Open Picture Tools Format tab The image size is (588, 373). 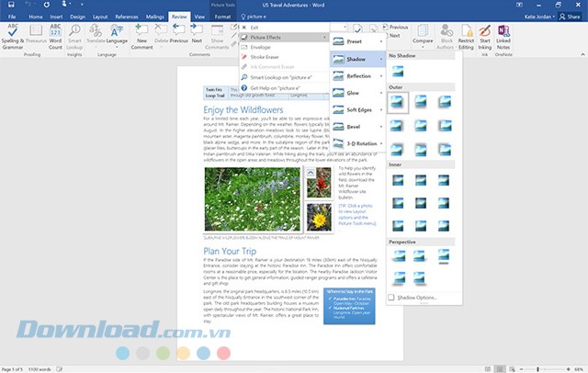pos(222,17)
